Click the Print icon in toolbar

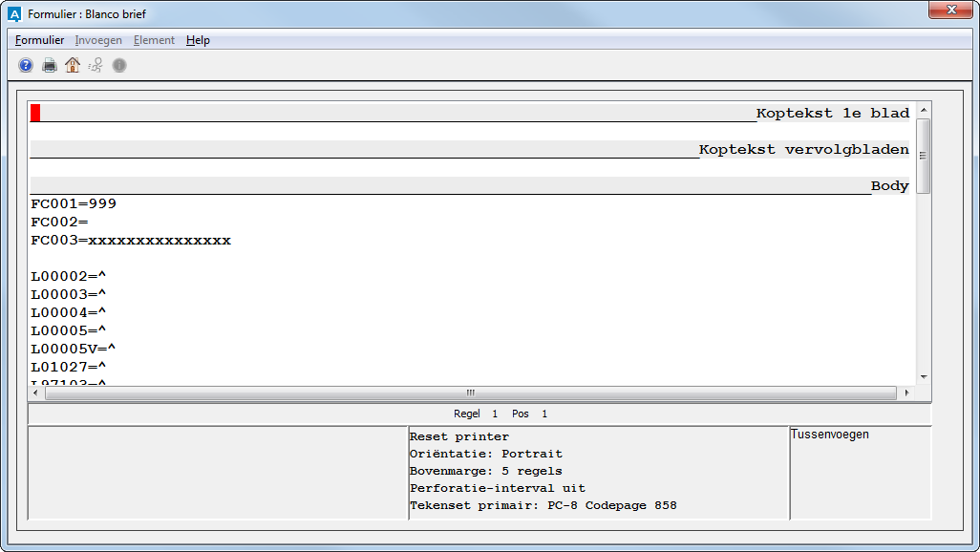(x=49, y=65)
